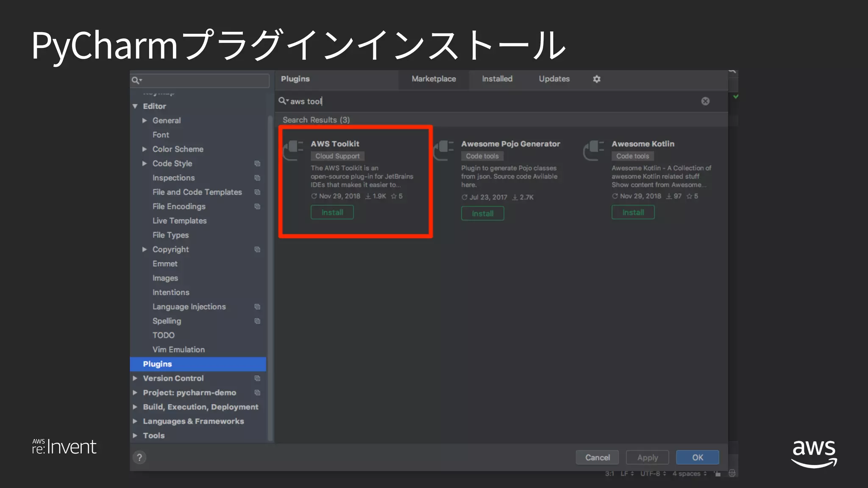Screen dimensions: 868x488
Task: Select Live Templates in the settings tree
Action: click(179, 221)
